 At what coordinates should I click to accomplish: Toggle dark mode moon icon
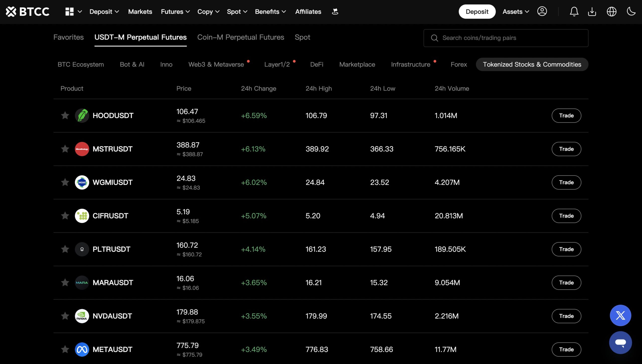pyautogui.click(x=631, y=11)
